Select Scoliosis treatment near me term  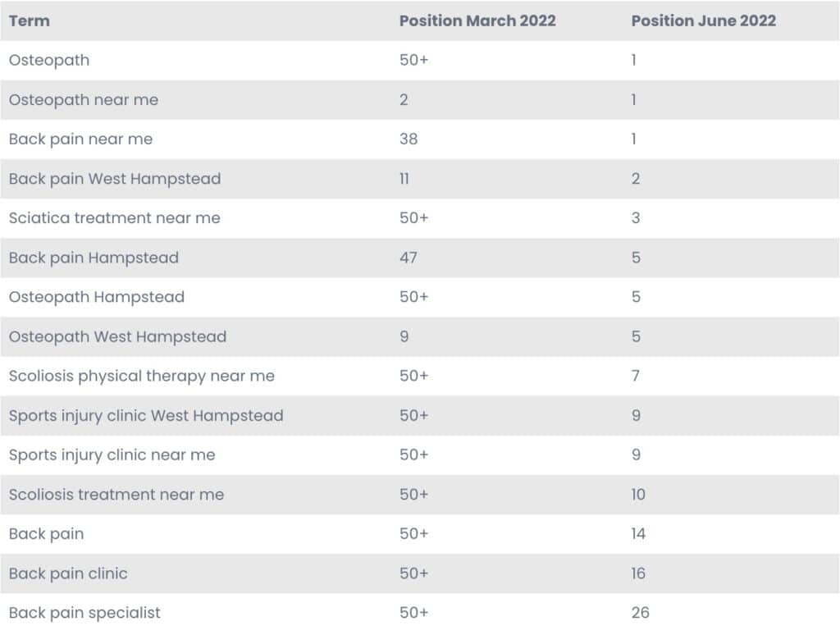pos(116,495)
